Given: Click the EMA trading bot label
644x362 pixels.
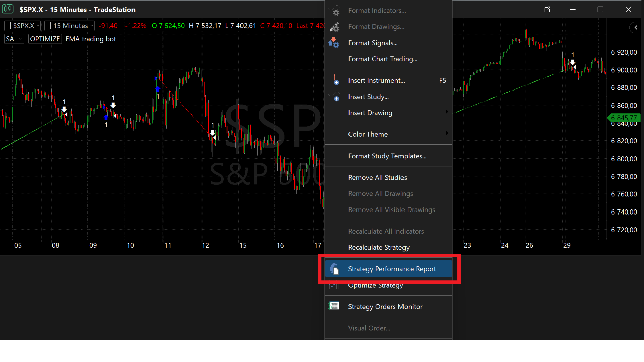Looking at the screenshot, I should 91,39.
